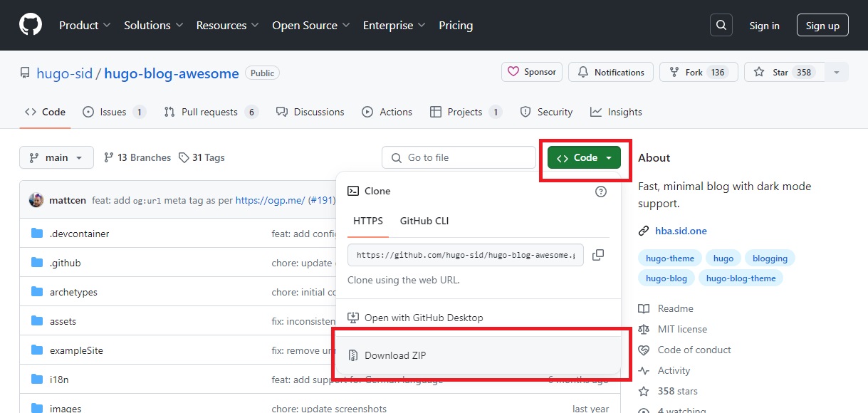Image resolution: width=868 pixels, height=413 pixels.
Task: Click the MIT license scale icon
Action: (644, 329)
